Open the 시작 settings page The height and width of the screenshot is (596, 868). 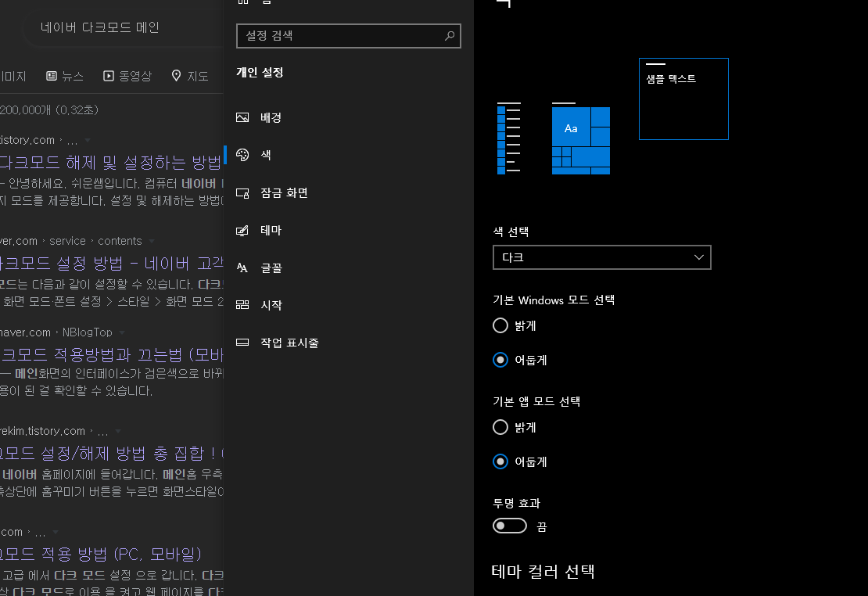[x=349, y=304]
